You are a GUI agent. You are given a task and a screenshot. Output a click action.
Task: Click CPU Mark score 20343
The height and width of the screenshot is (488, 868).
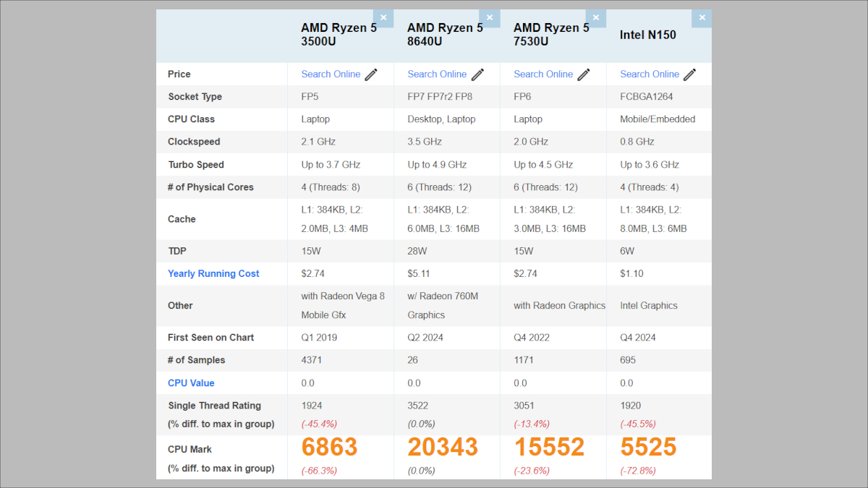point(443,448)
